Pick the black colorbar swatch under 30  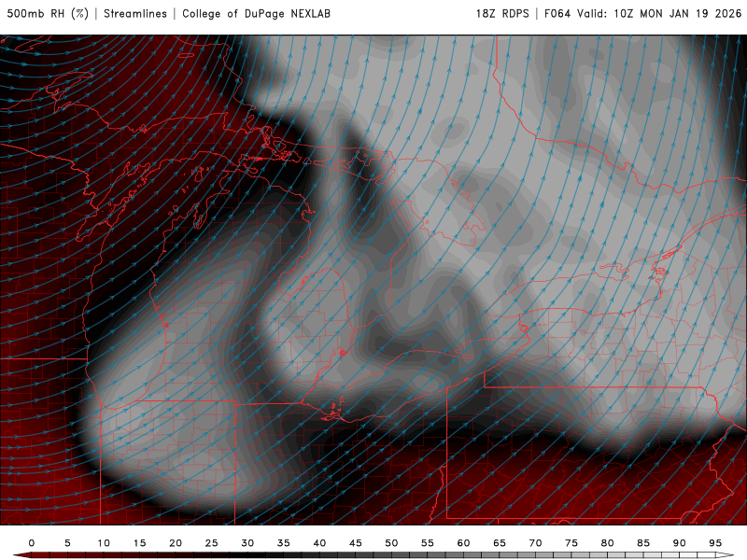[247, 555]
